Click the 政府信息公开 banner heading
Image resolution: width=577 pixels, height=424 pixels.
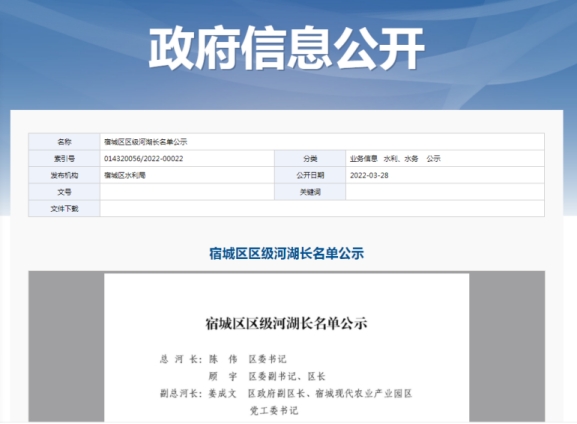tap(287, 48)
